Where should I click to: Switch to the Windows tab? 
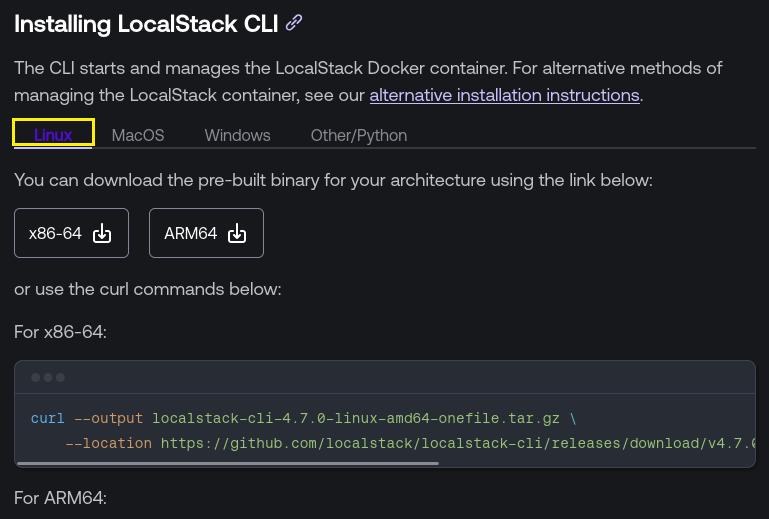237,135
